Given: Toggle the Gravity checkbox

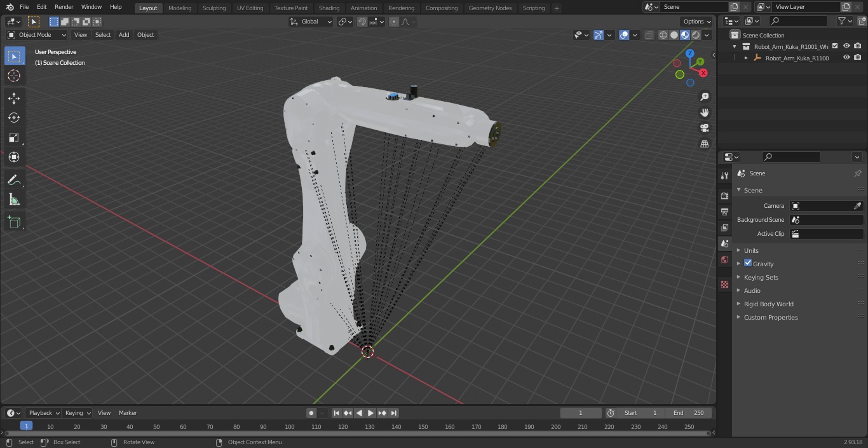Looking at the screenshot, I should point(748,263).
